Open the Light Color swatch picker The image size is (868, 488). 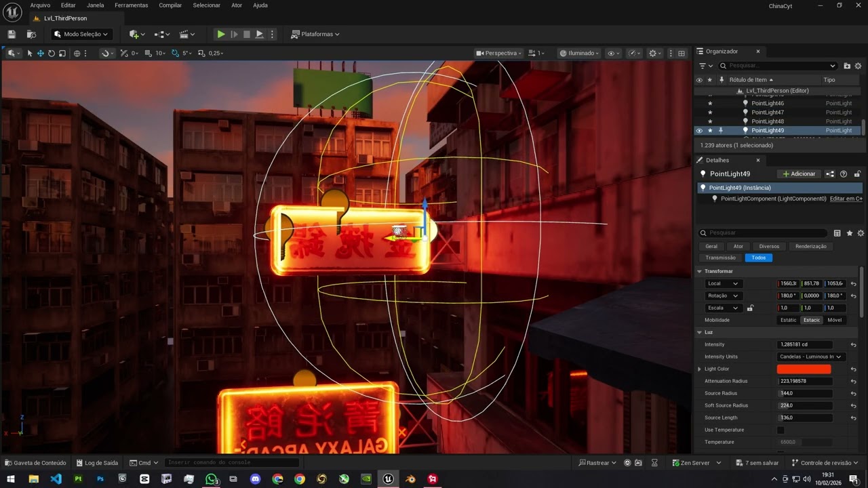click(x=804, y=369)
